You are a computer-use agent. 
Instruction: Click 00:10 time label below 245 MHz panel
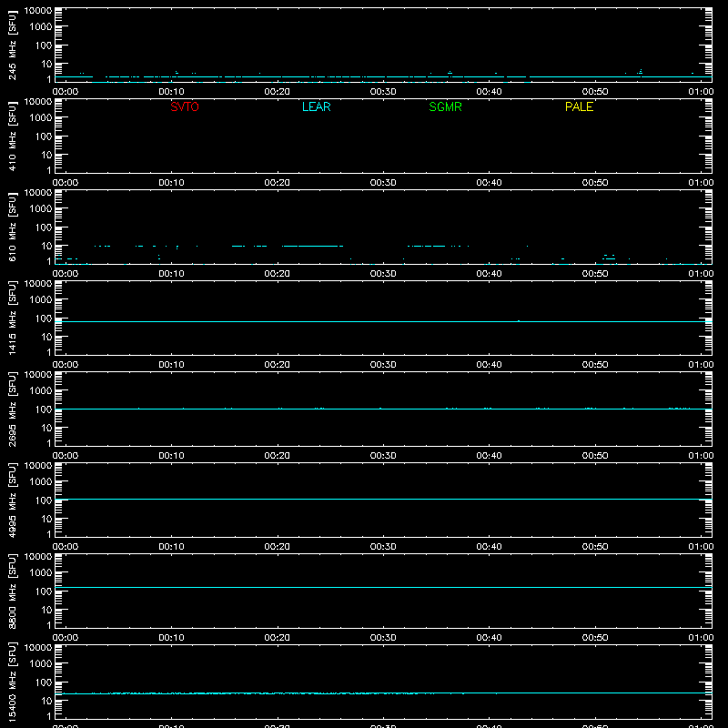click(171, 92)
